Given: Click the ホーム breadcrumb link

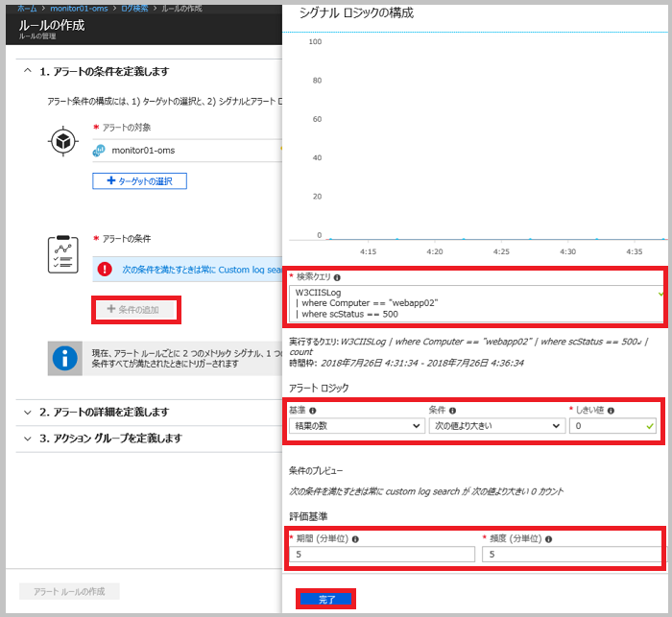Looking at the screenshot, I should 27,8.
